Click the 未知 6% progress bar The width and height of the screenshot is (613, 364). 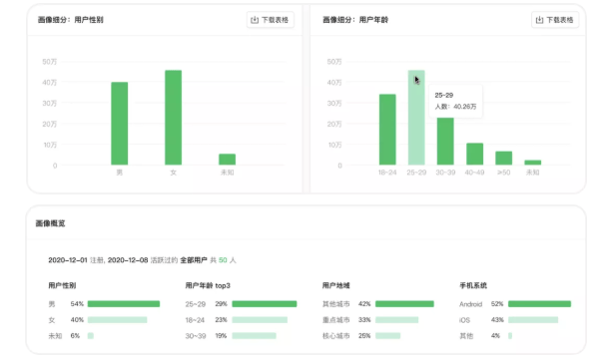pyautogui.click(x=91, y=335)
